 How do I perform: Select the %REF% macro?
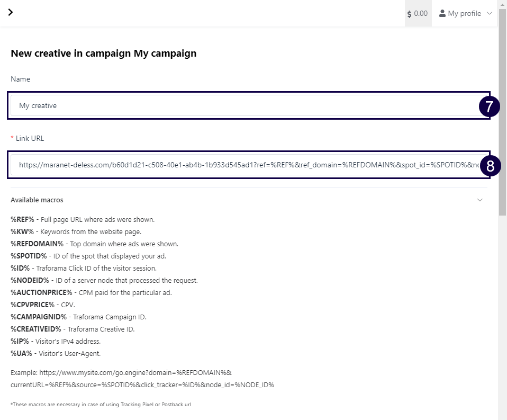point(22,219)
